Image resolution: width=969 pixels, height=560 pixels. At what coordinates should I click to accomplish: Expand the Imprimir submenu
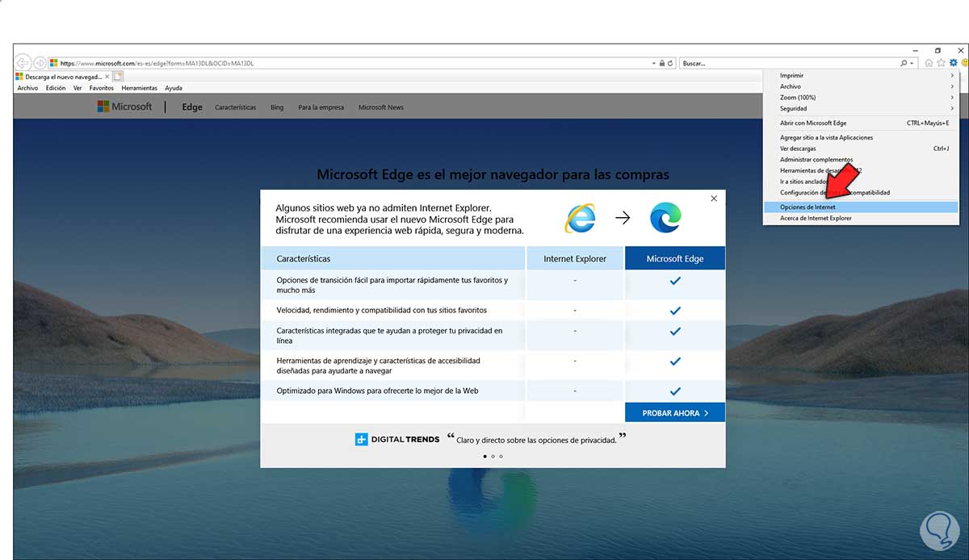(861, 75)
